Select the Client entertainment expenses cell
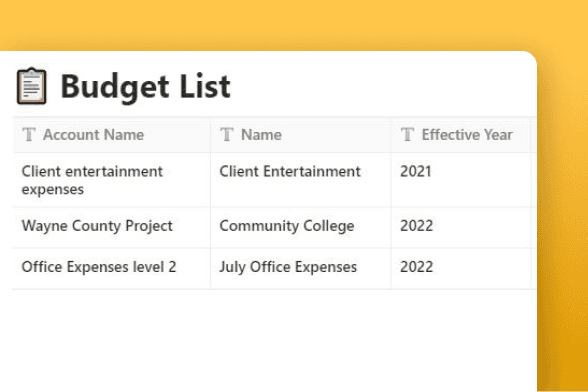Viewport: 588px width, 392px height. (112, 180)
